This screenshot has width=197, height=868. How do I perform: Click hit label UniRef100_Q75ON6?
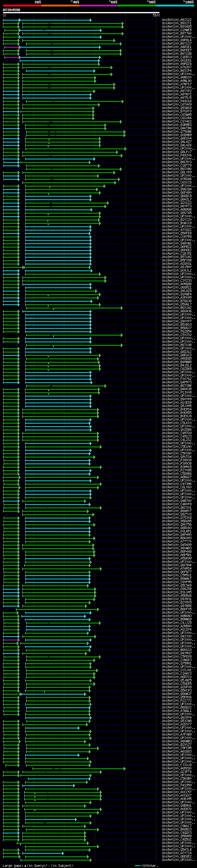coord(177,131)
